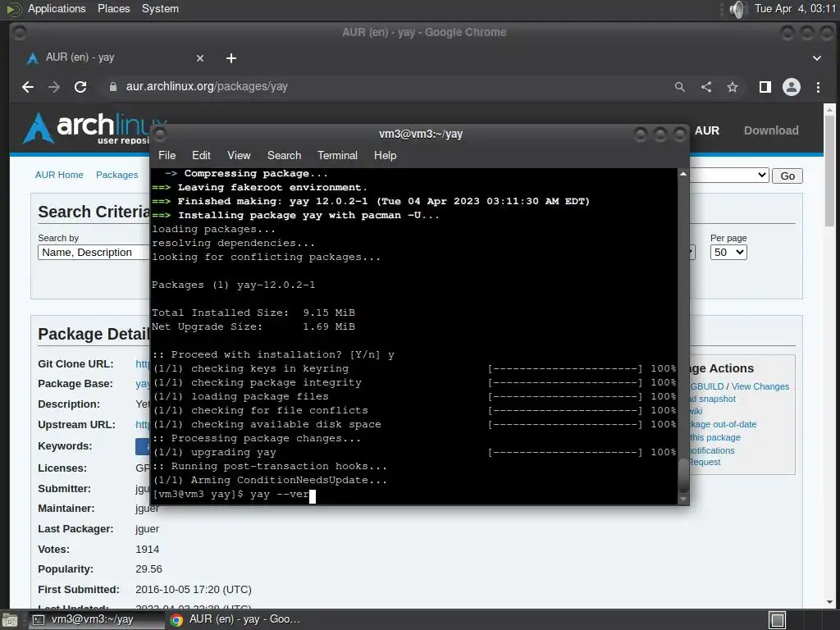Click workspace switcher in bottom panel
840x630 pixels.
pyautogui.click(x=778, y=620)
